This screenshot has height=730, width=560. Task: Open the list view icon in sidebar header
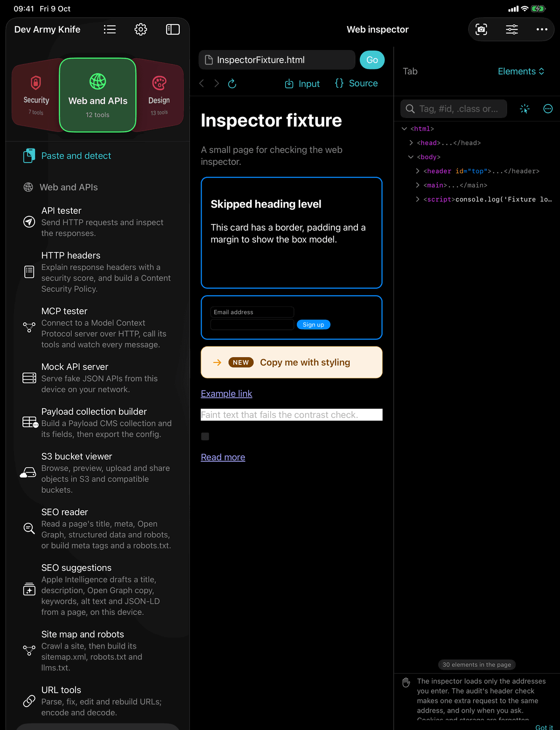pos(110,29)
